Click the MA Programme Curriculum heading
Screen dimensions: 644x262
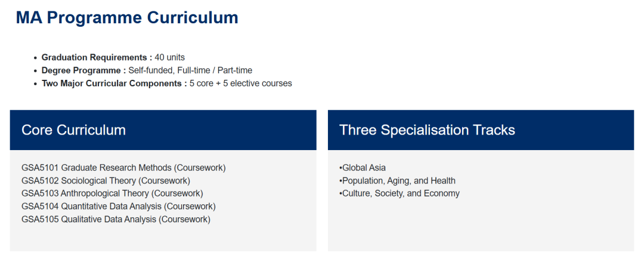127,18
